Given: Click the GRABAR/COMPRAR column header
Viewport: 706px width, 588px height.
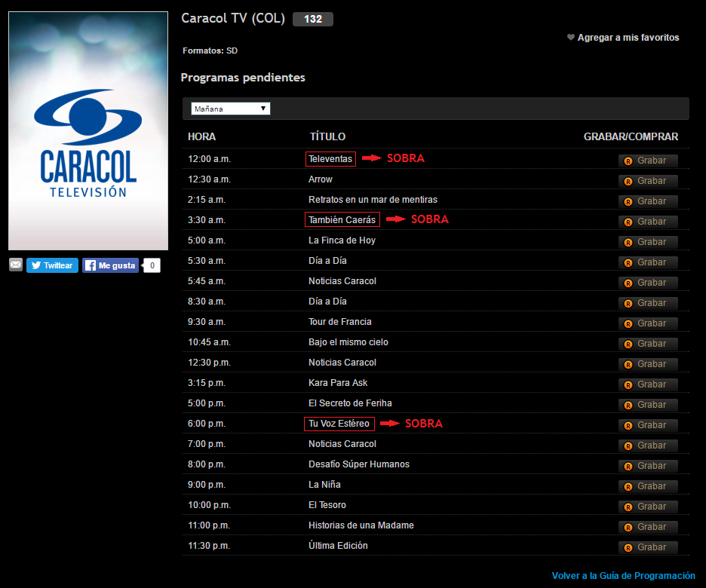Looking at the screenshot, I should click(x=631, y=136).
